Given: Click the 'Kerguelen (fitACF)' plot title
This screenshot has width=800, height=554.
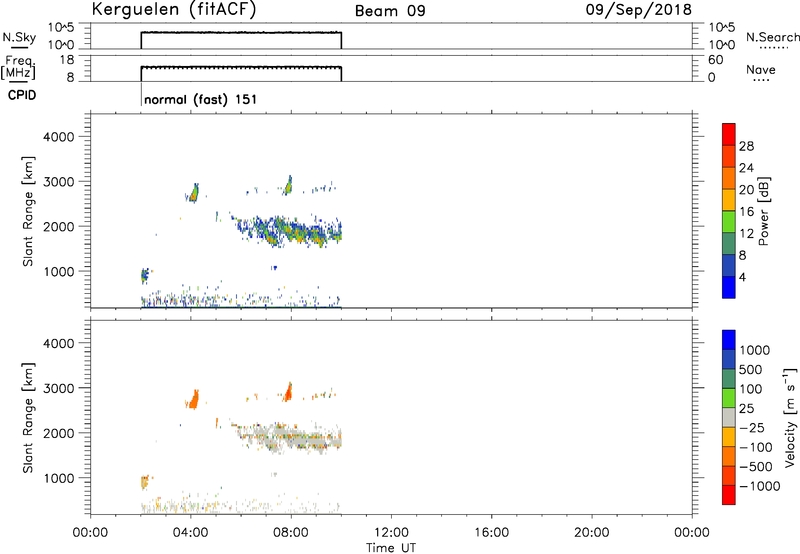Looking at the screenshot, I should click(x=173, y=10).
